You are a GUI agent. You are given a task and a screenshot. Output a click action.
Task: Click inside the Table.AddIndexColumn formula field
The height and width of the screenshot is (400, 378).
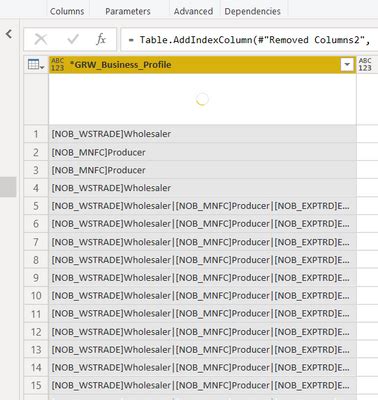point(249,40)
